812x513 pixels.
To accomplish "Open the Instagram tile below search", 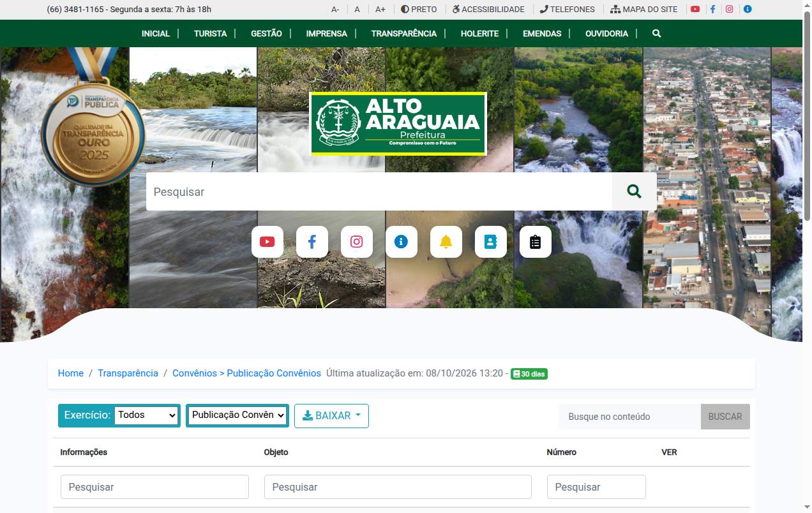I will click(357, 242).
